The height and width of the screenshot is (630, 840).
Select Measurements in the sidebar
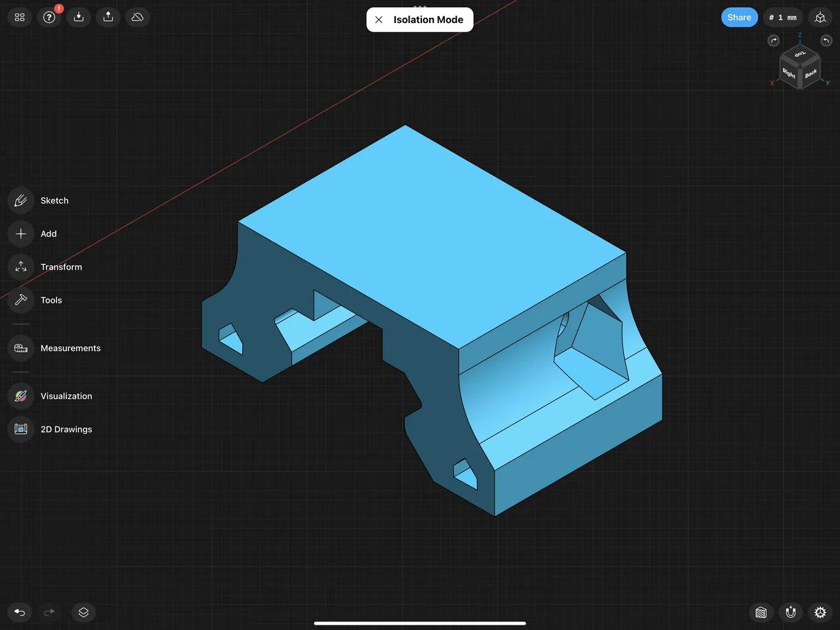[21, 348]
